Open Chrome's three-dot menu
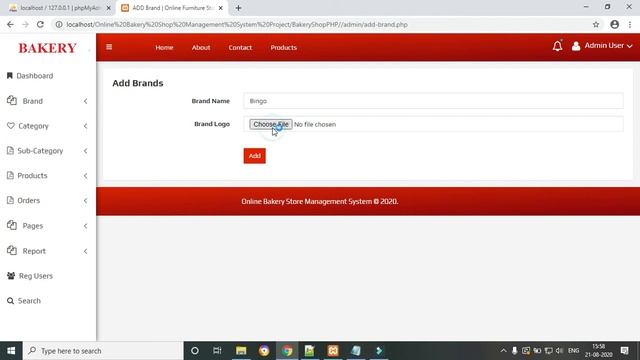The height and width of the screenshot is (360, 640). click(x=630, y=24)
